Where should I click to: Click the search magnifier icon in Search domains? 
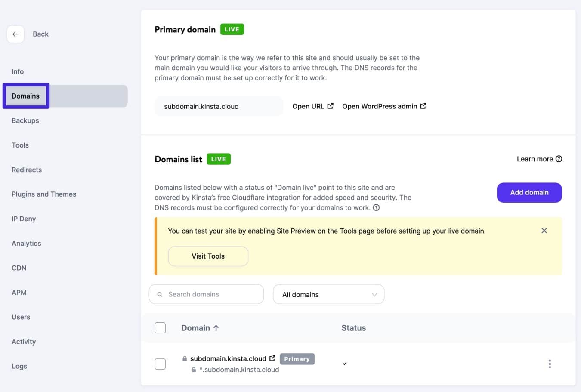[x=160, y=294]
